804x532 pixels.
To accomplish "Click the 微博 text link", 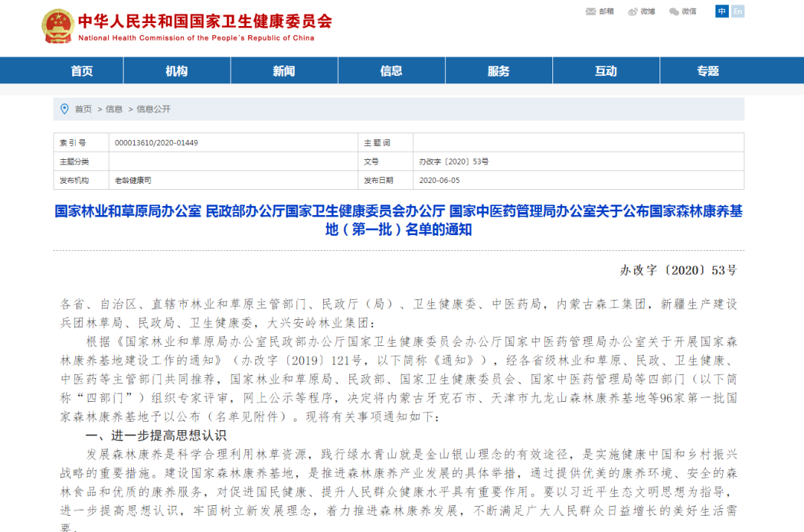I will pyautogui.click(x=648, y=11).
